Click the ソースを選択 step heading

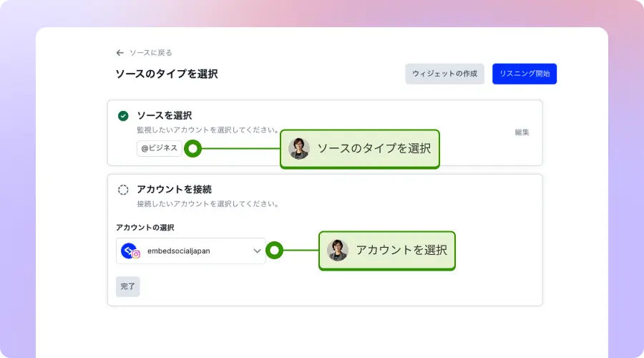click(x=164, y=115)
